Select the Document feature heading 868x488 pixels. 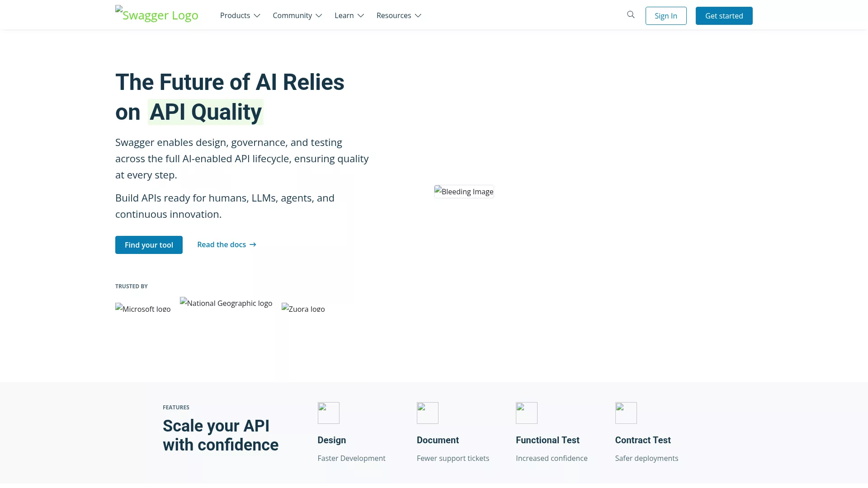pyautogui.click(x=438, y=440)
